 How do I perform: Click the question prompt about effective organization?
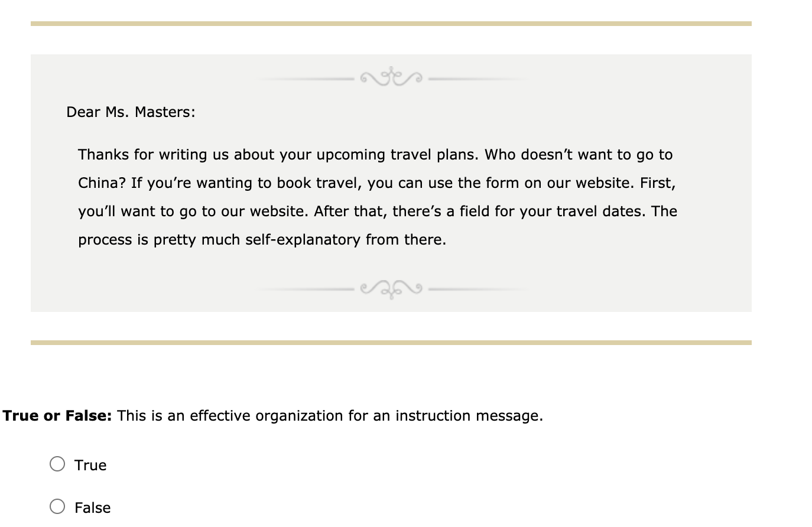pos(328,416)
